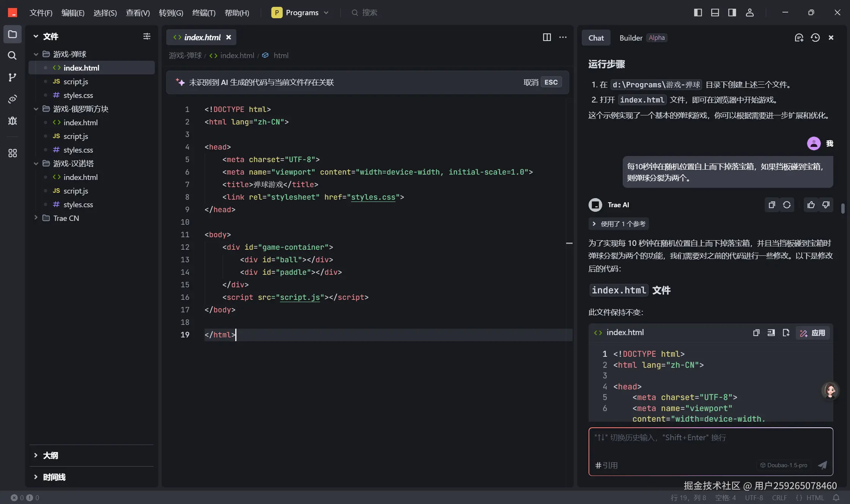Toggle the right side panel layout
The width and height of the screenshot is (850, 504).
pyautogui.click(x=732, y=13)
